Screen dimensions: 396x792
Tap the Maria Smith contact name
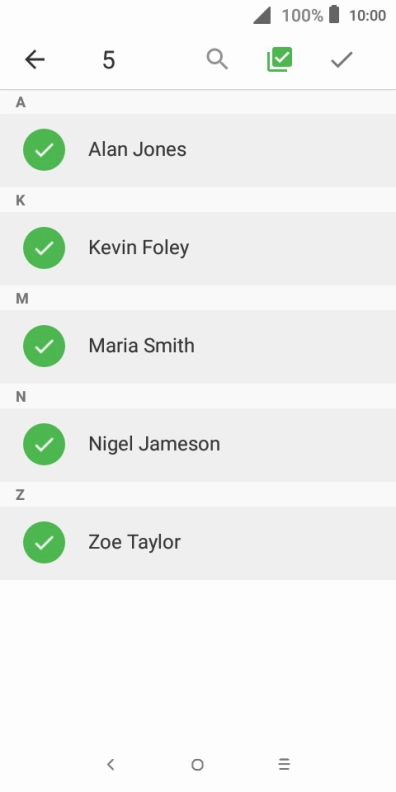pos(141,346)
